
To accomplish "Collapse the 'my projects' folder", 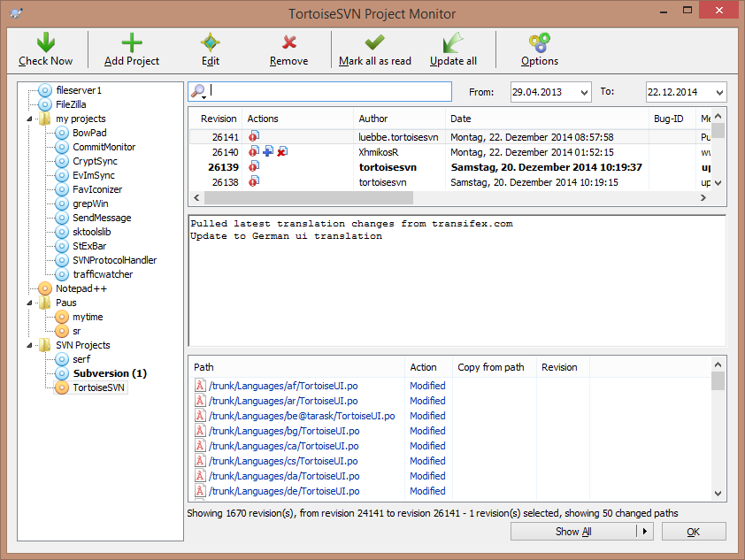I will 30,119.
